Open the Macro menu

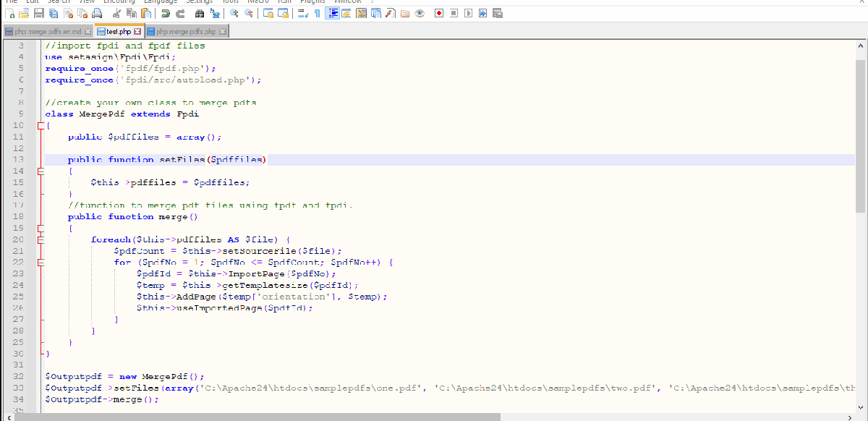tap(258, 2)
